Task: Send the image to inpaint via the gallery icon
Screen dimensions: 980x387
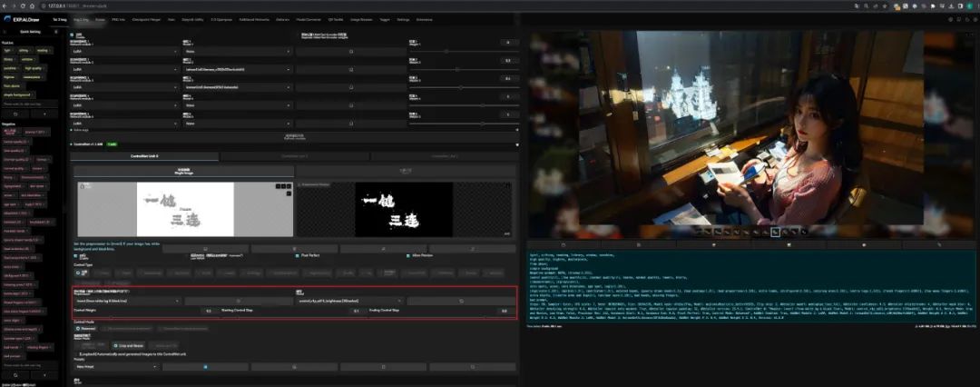Action: (x=863, y=245)
